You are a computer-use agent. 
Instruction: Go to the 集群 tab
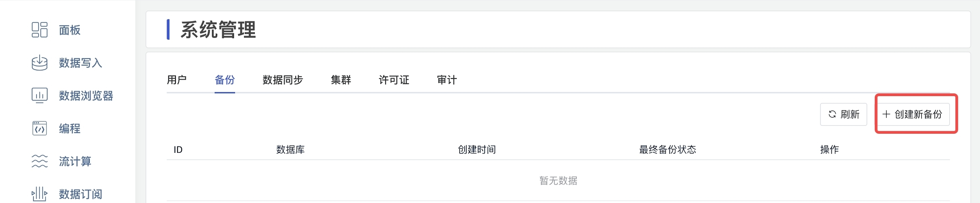[341, 80]
